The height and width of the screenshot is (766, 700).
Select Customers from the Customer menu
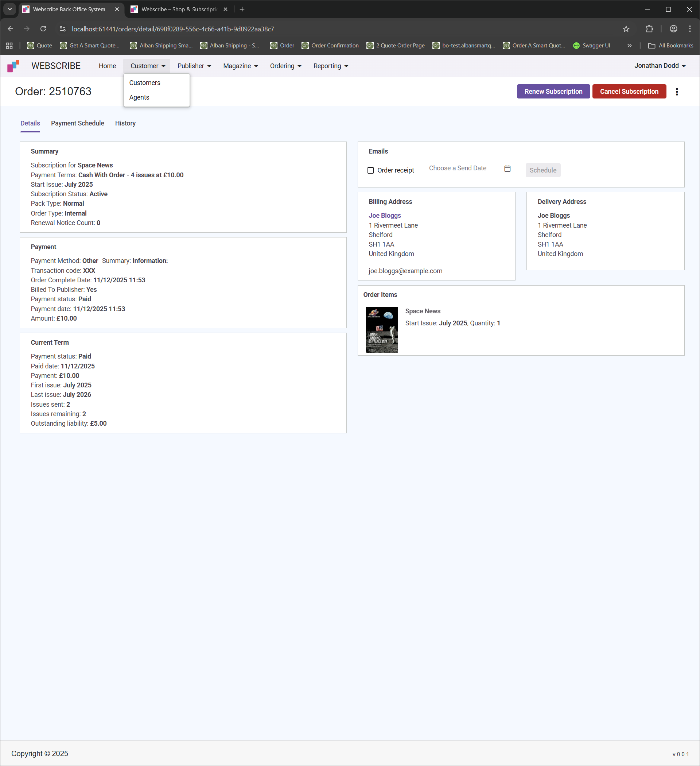coord(145,83)
